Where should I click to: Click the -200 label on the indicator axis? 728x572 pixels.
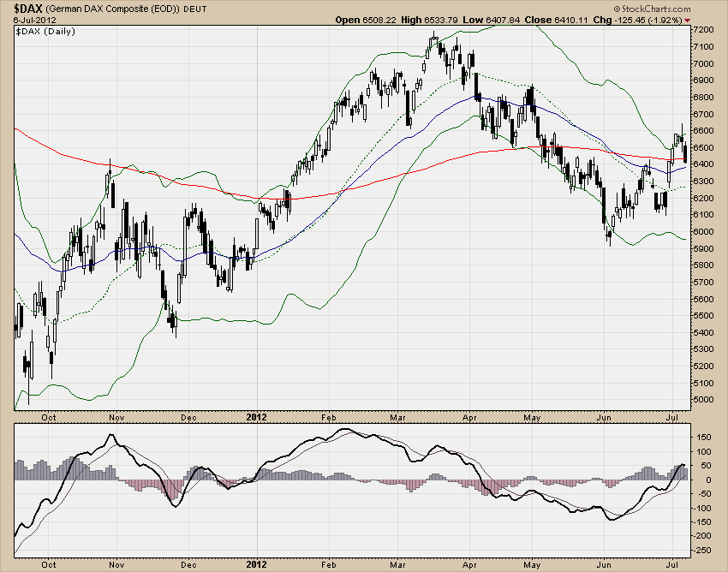click(702, 536)
